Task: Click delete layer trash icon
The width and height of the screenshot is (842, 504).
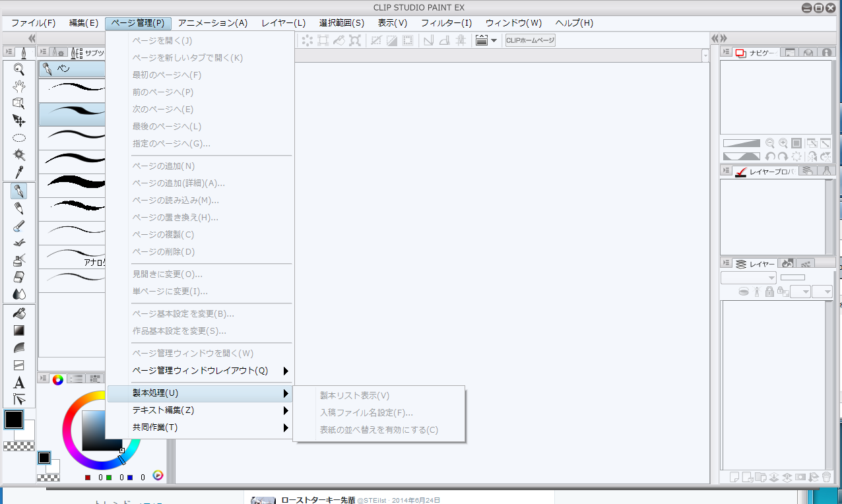Action: pyautogui.click(x=827, y=477)
